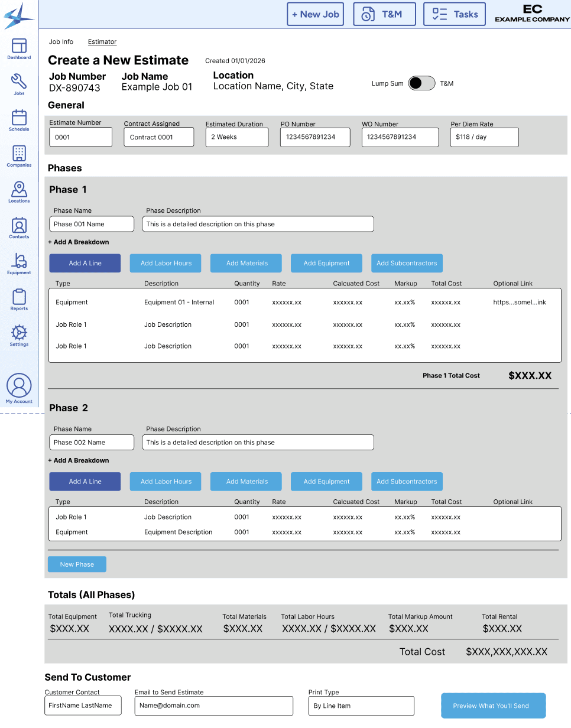
Task: Click the Total Markup Amount value
Action: coord(409,629)
